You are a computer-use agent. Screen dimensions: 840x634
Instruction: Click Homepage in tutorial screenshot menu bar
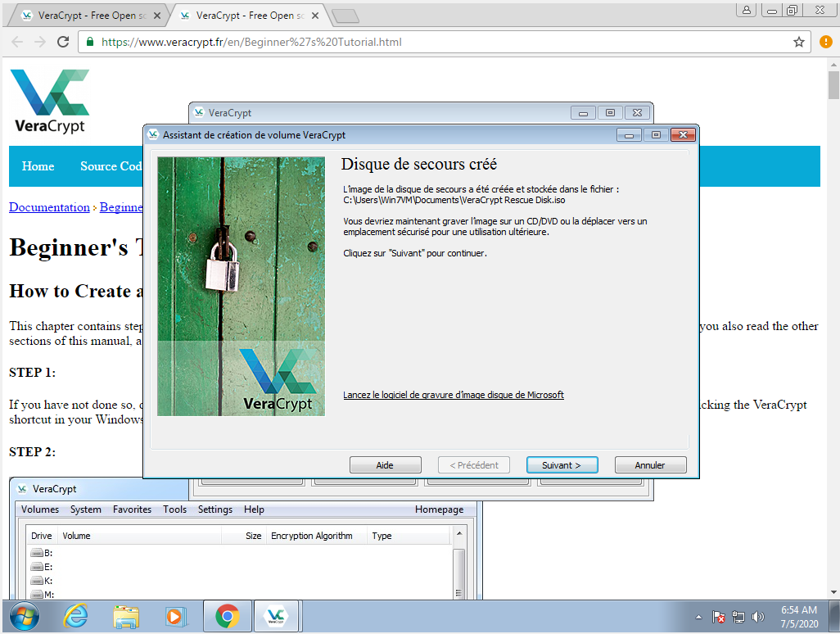tap(440, 509)
